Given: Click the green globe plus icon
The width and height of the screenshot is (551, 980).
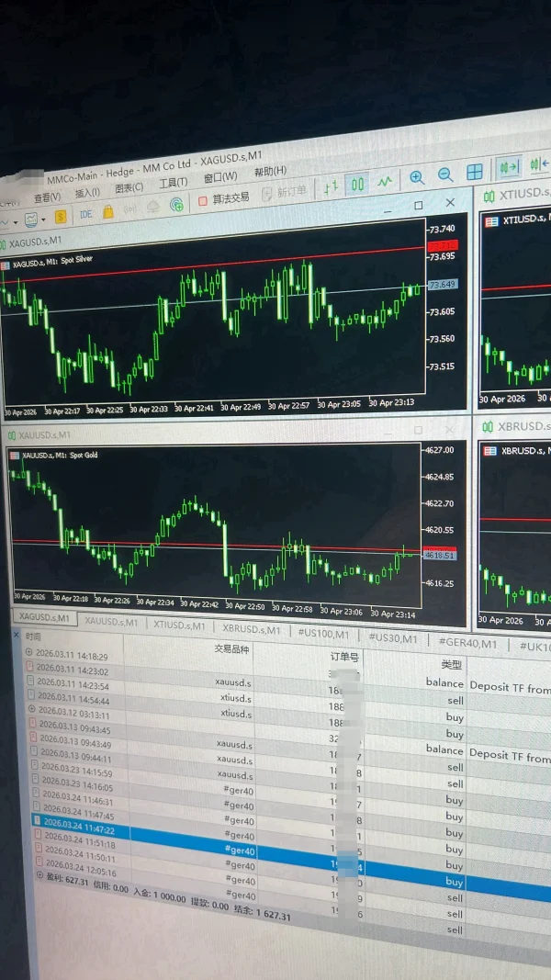Looking at the screenshot, I should point(177,204).
